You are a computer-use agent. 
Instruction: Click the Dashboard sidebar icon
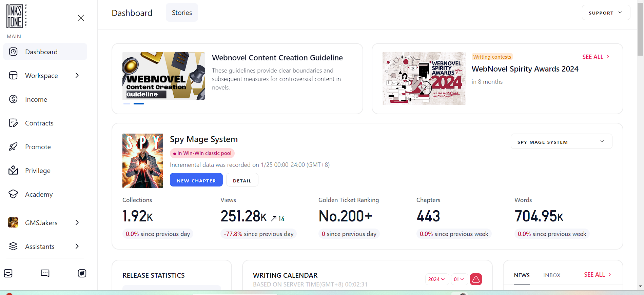click(x=13, y=52)
